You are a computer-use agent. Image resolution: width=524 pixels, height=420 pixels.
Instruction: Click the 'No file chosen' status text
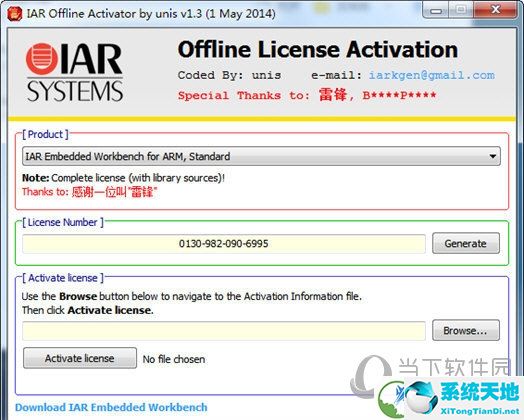(174, 359)
